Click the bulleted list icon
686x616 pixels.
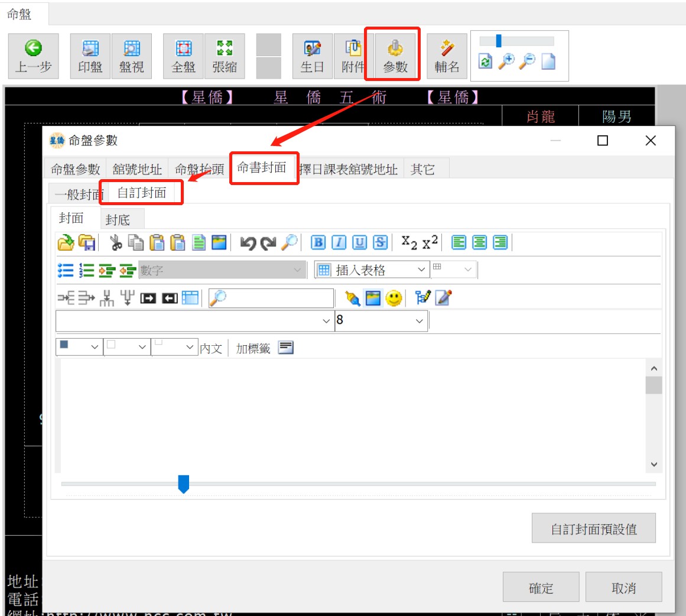(x=66, y=270)
